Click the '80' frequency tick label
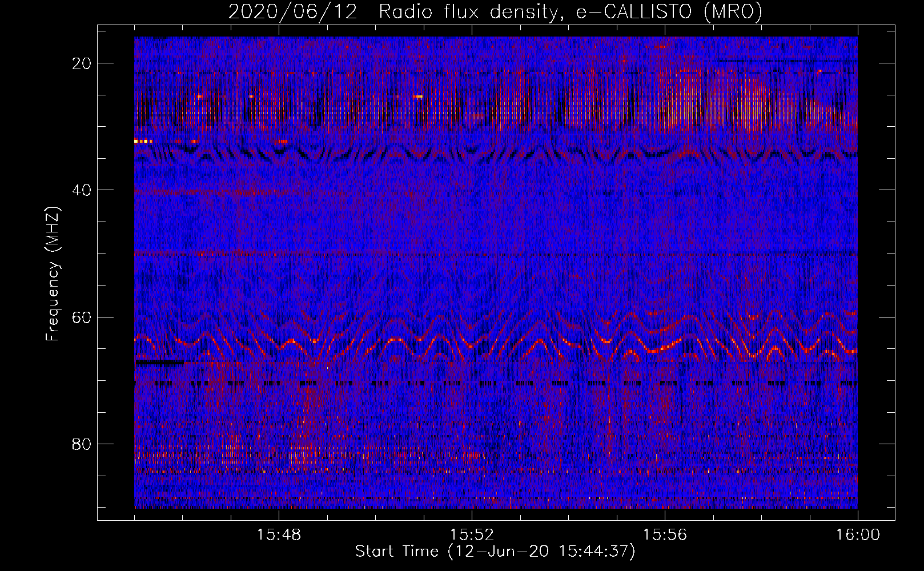This screenshot has height=571, width=924. (82, 444)
